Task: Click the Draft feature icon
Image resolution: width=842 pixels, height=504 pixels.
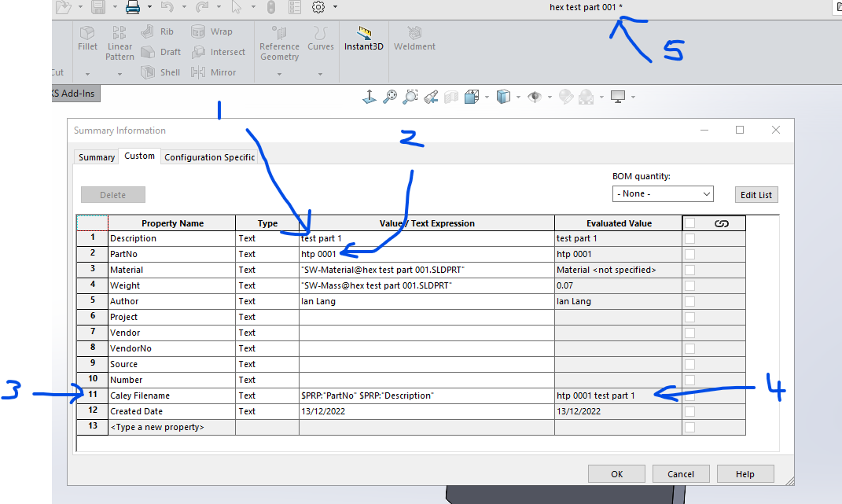Action: (x=167, y=52)
